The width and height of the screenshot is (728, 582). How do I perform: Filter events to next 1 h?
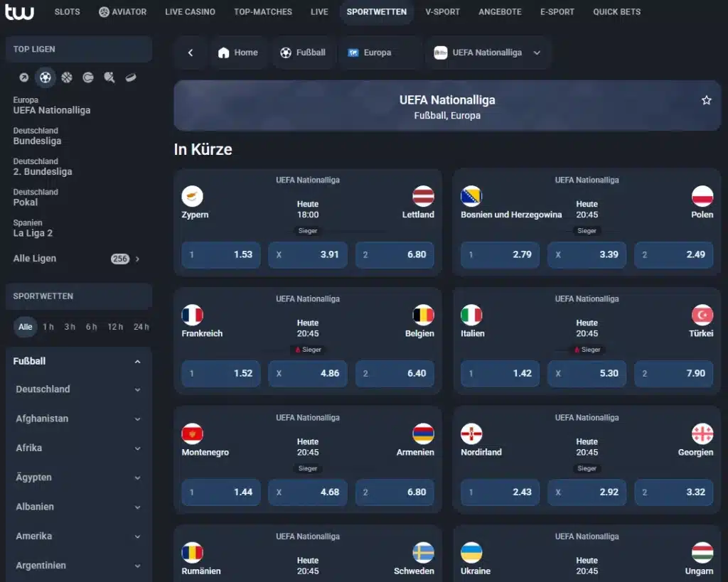(48, 327)
